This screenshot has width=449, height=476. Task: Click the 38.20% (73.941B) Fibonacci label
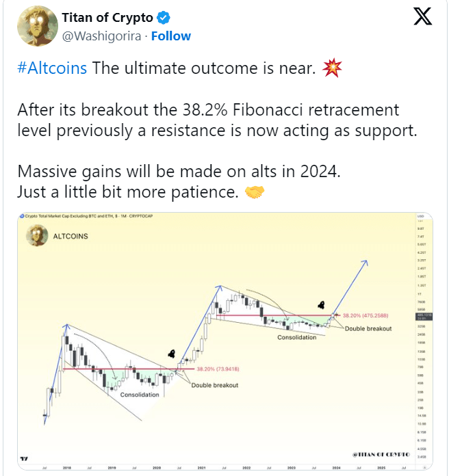218,369
